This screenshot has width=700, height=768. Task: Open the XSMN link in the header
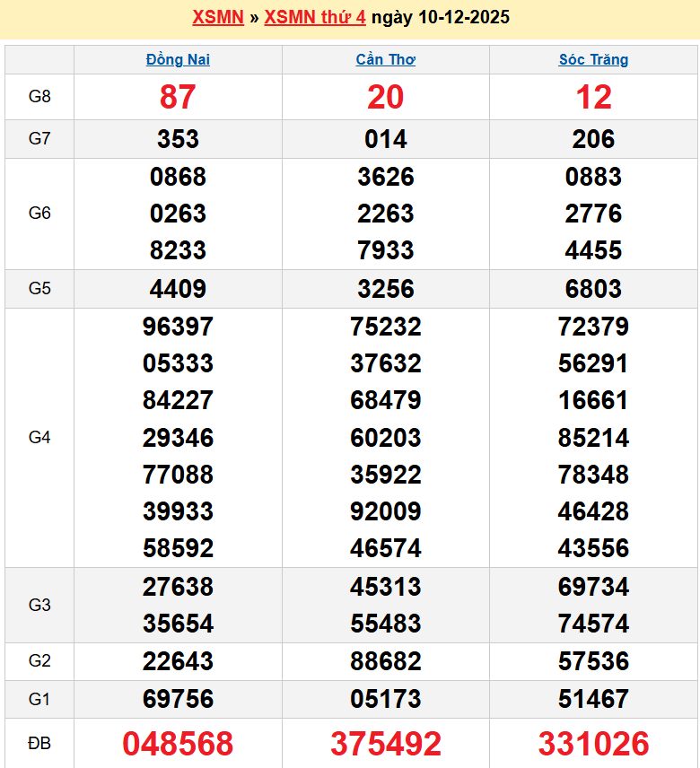[x=218, y=18]
